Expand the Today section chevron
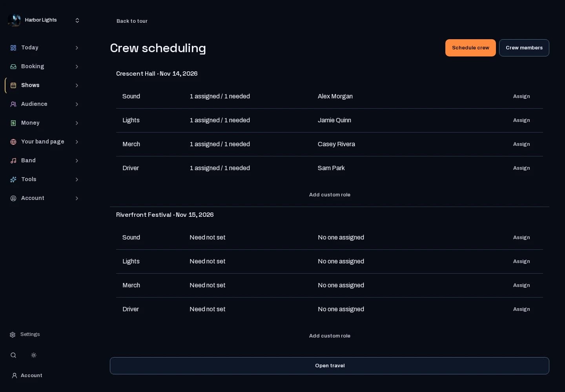Image resolution: width=565 pixels, height=392 pixels. [x=77, y=48]
